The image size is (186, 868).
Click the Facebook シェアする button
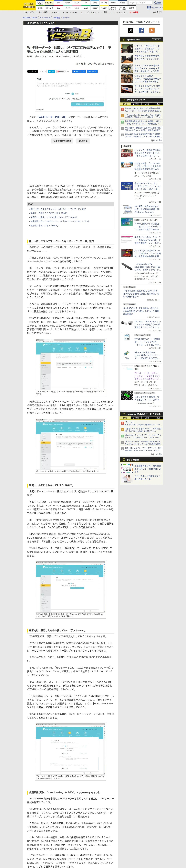(92, 71)
